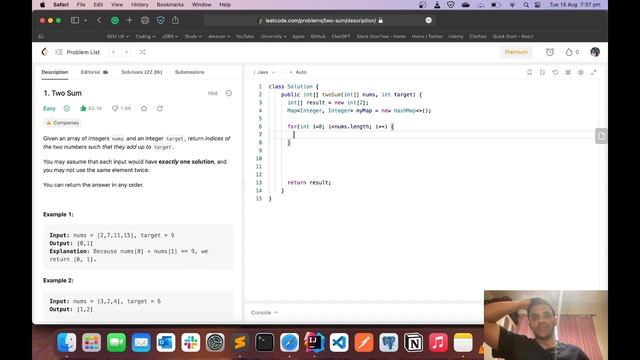The height and width of the screenshot is (360, 640).
Task: Open Notion from the dock
Action: tap(413, 342)
